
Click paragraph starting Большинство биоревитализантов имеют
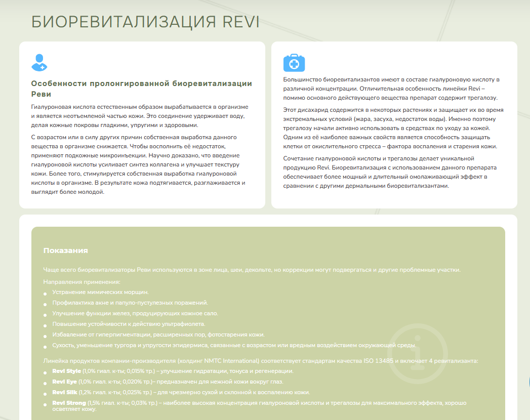[x=391, y=89]
